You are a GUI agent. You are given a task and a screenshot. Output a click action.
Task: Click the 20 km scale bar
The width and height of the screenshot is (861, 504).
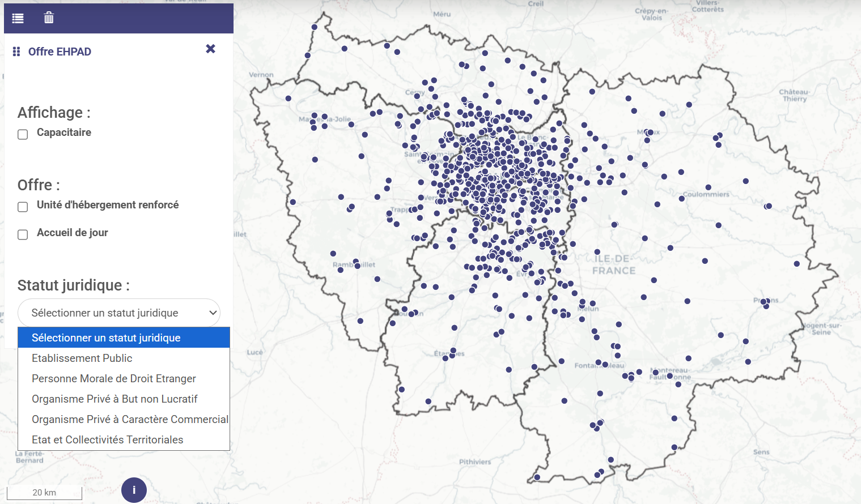point(44,493)
